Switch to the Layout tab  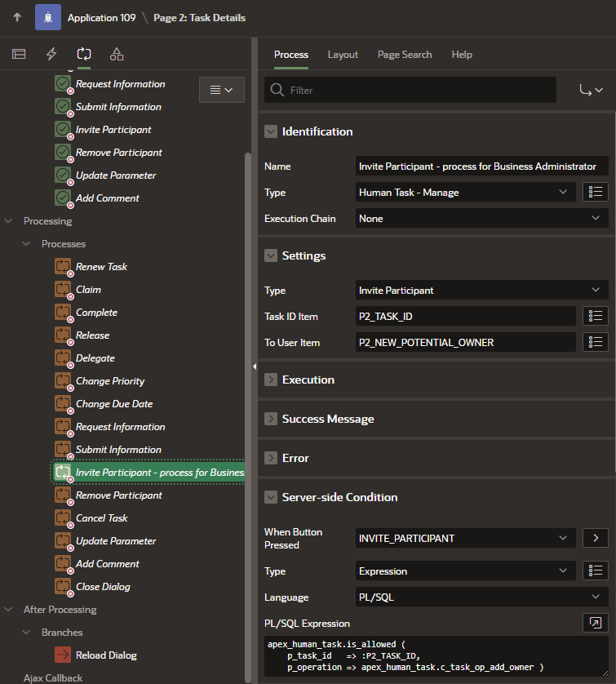(x=343, y=55)
